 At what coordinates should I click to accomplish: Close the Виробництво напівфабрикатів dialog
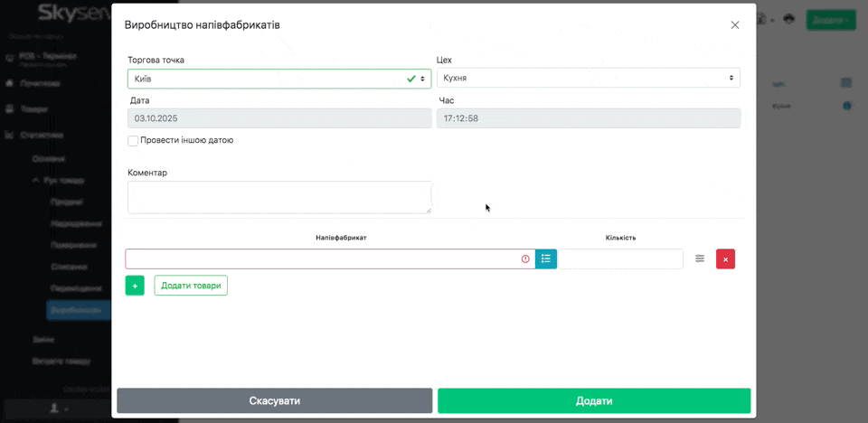point(735,25)
